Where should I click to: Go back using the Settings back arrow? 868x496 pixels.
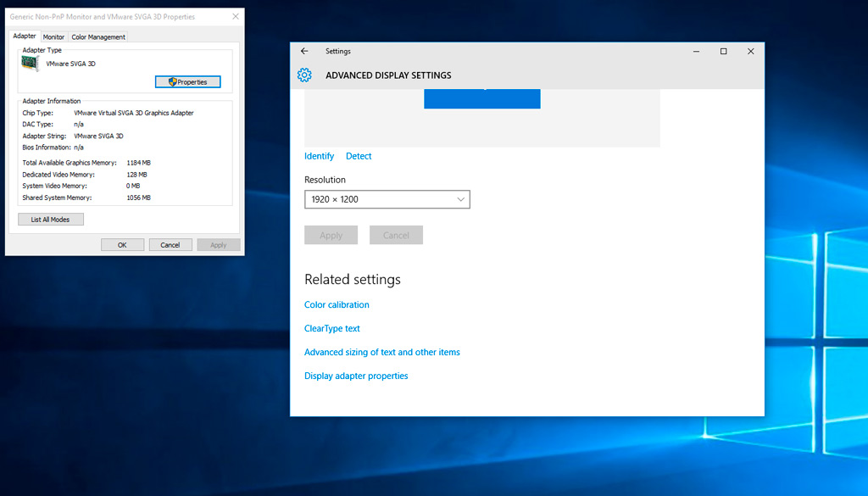[304, 51]
